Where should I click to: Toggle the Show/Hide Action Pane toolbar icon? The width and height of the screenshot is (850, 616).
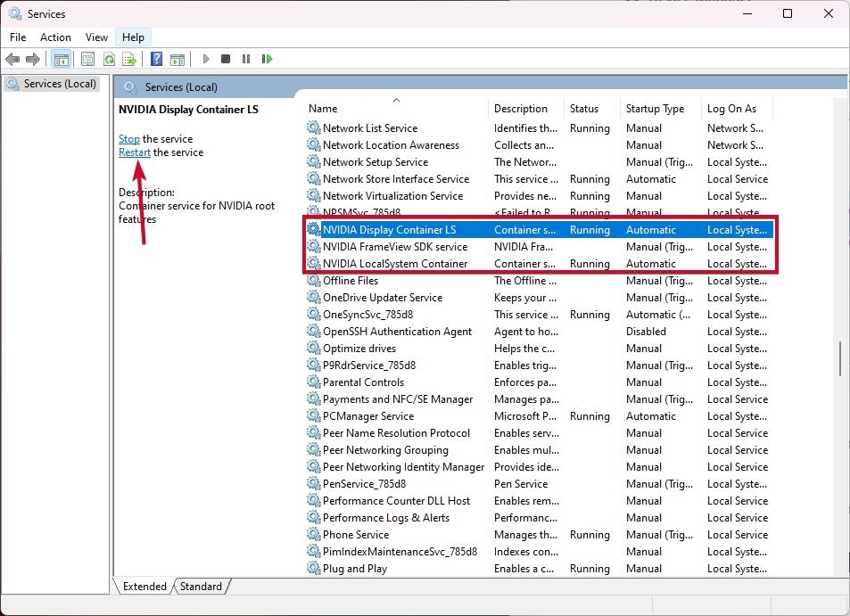(177, 59)
